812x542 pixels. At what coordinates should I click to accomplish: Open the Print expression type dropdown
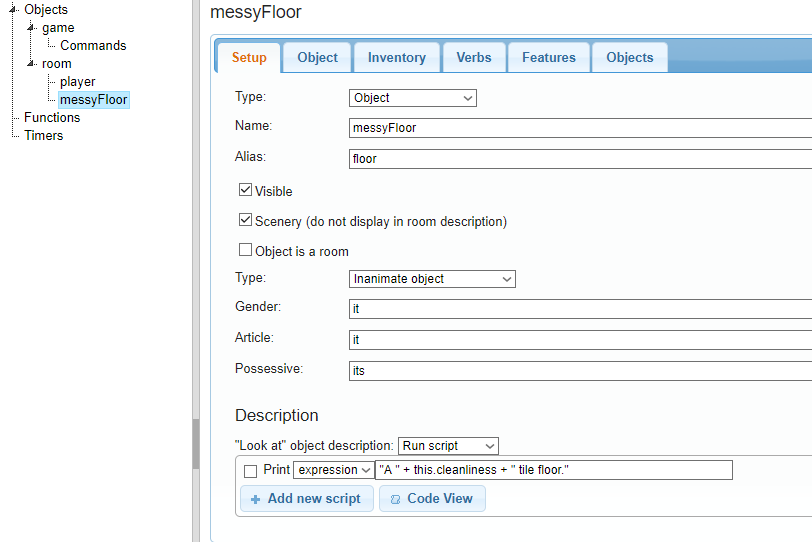(x=333, y=470)
